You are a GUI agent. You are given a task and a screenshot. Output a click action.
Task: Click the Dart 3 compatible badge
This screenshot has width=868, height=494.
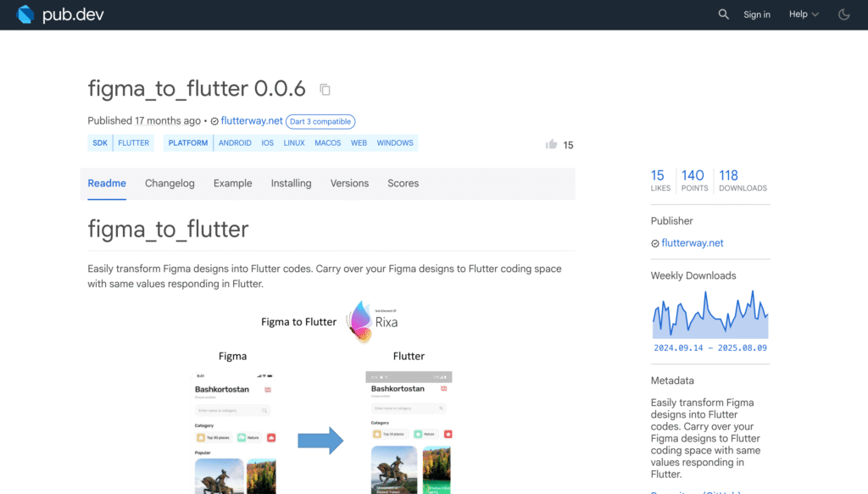pyautogui.click(x=320, y=121)
